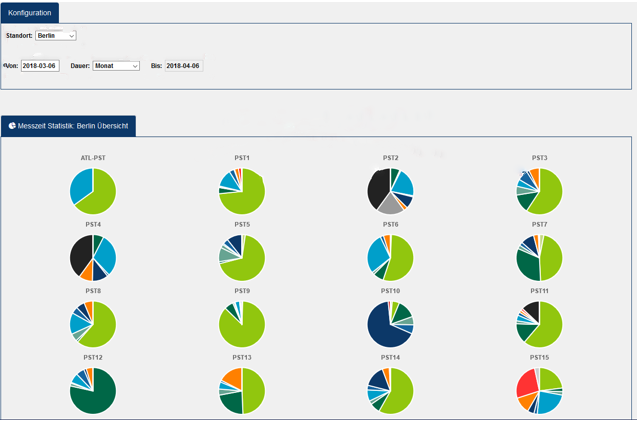The image size is (641, 426).
Task: Click the PST1 chart label
Action: [x=242, y=158]
